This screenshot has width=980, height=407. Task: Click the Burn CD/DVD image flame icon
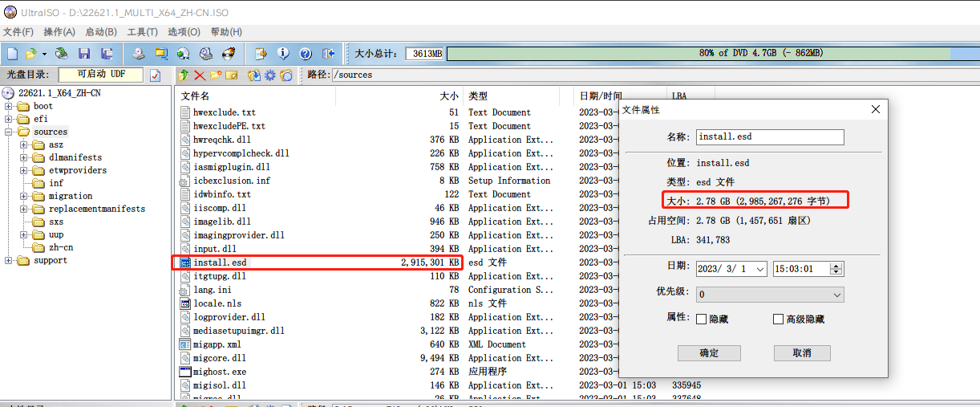229,54
